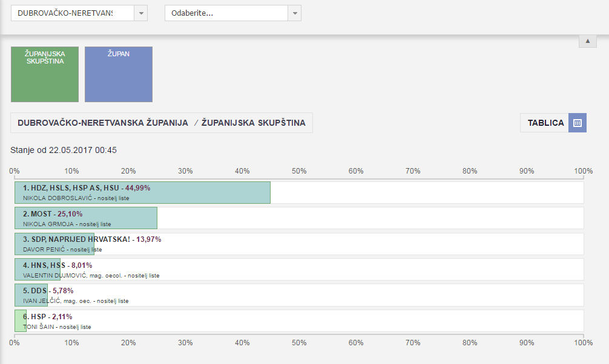Select the Županijska Skupština green tile
Viewport: 609px width, 364px height.
pyautogui.click(x=45, y=74)
